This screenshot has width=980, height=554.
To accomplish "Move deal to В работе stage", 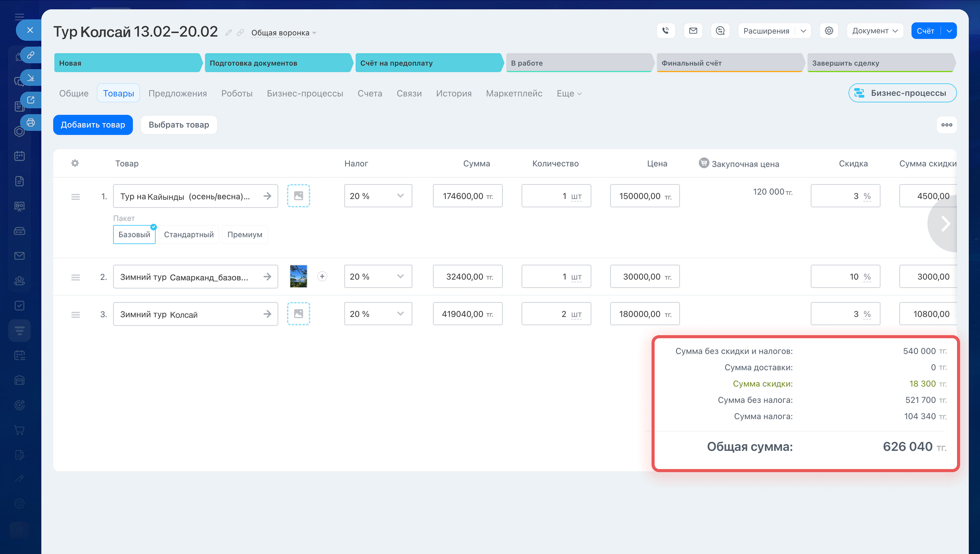I will 579,63.
